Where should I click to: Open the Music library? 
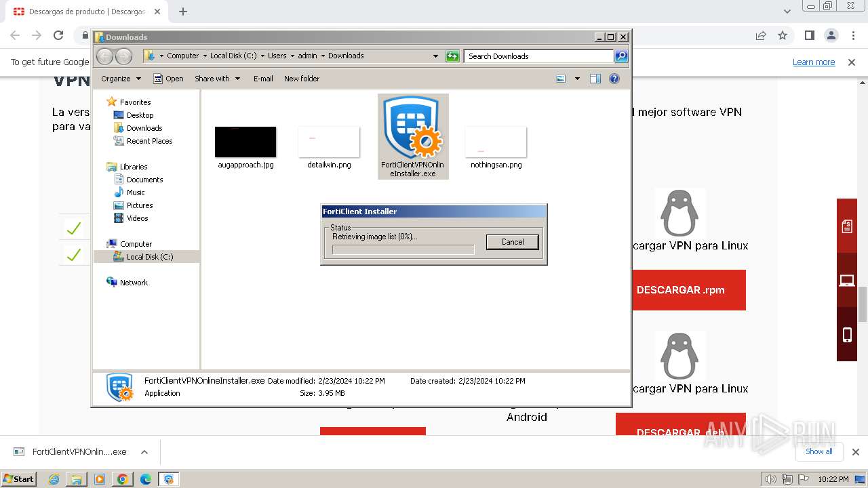(x=136, y=192)
